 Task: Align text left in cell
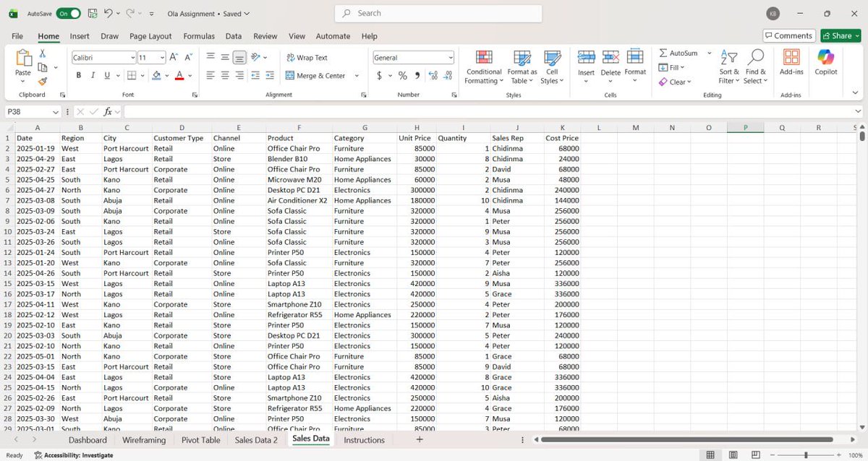(x=210, y=75)
